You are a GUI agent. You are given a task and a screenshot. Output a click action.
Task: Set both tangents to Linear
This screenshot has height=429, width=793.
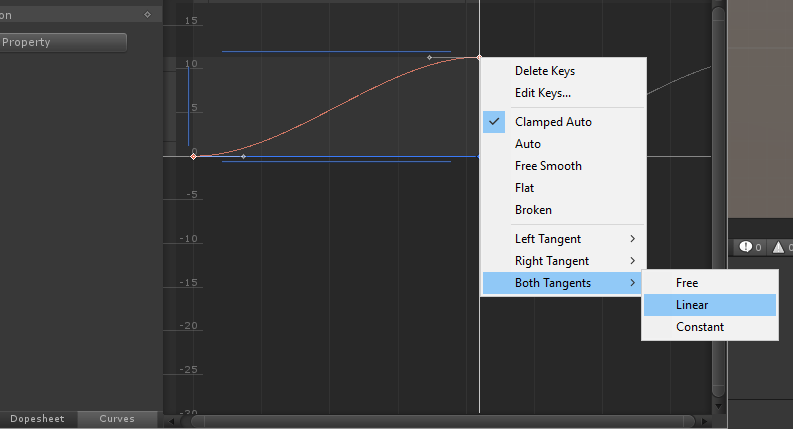(x=692, y=305)
